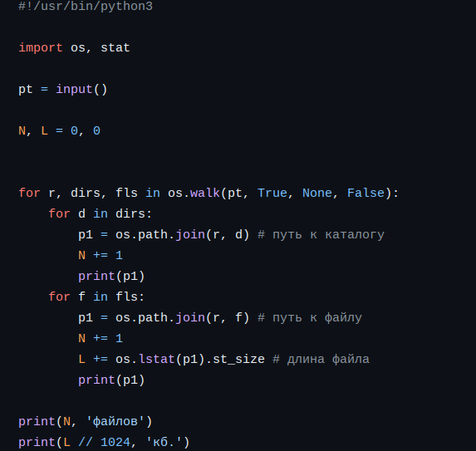Image resolution: width=476 pixels, height=451 pixels.
Task: Click os.path.join(r, d) expression
Action: 183,234
